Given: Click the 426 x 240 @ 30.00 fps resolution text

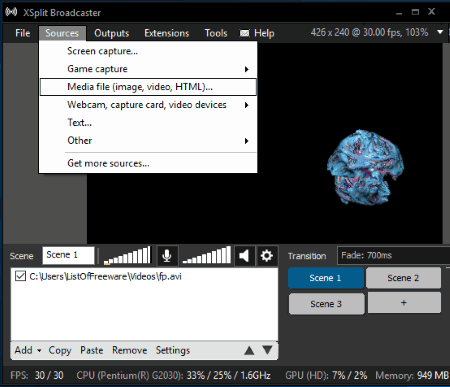Looking at the screenshot, I should 369,32.
